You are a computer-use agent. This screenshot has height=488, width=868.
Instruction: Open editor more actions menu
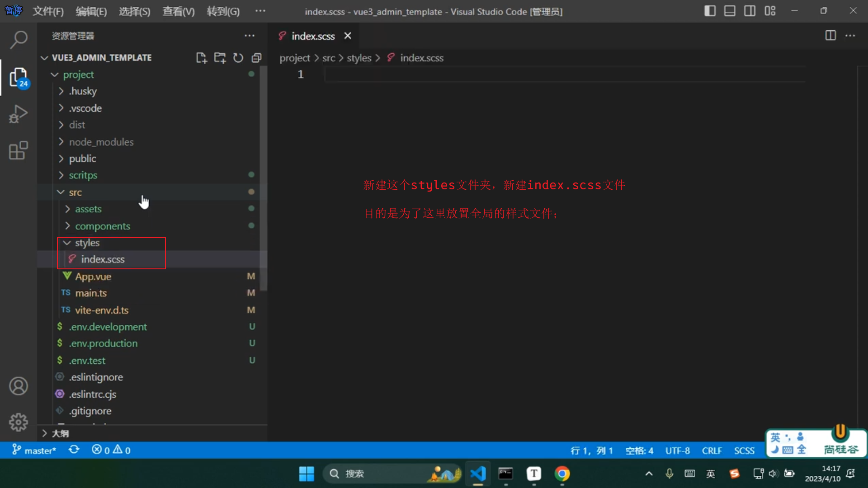pyautogui.click(x=850, y=36)
